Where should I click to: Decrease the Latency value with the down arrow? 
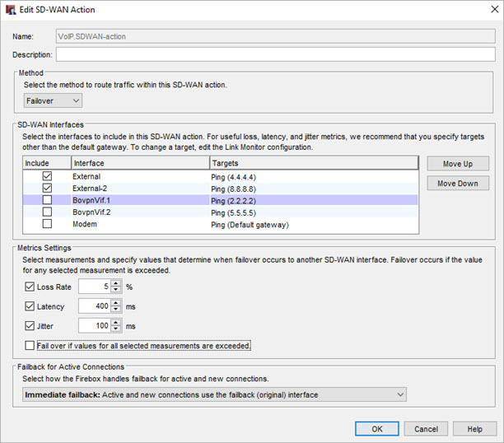coord(116,310)
